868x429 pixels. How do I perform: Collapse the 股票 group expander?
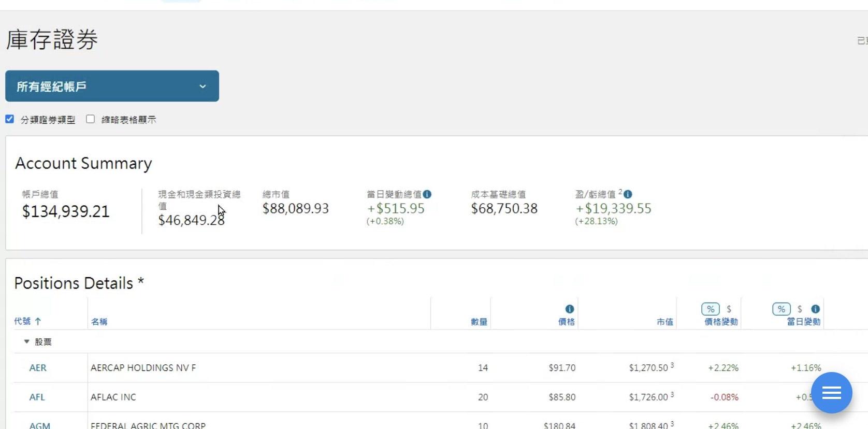tap(27, 341)
